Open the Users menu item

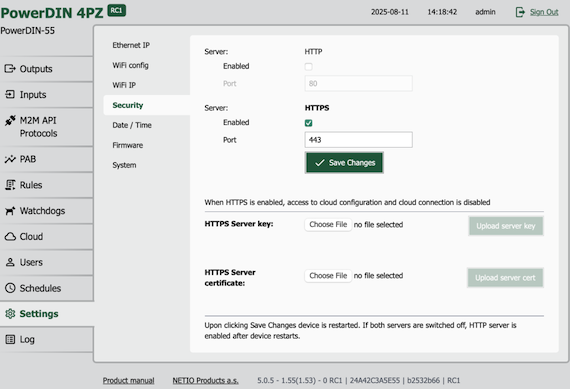47,262
